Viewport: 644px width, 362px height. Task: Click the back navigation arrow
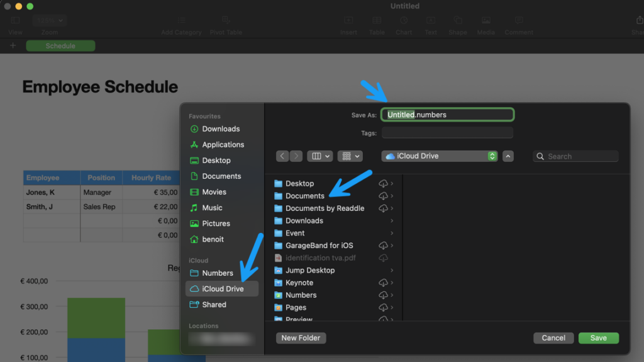(x=282, y=156)
